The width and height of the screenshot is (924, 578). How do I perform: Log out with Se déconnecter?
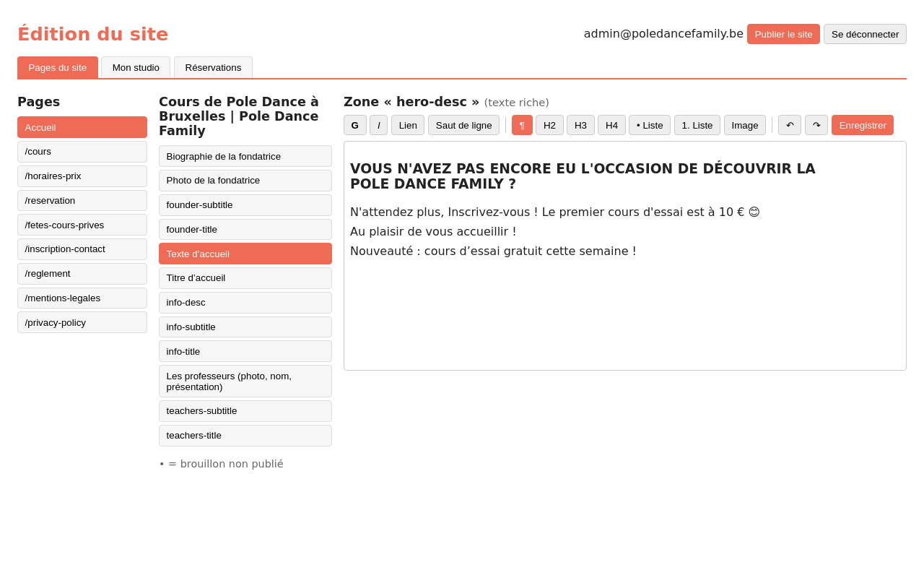coord(865,34)
